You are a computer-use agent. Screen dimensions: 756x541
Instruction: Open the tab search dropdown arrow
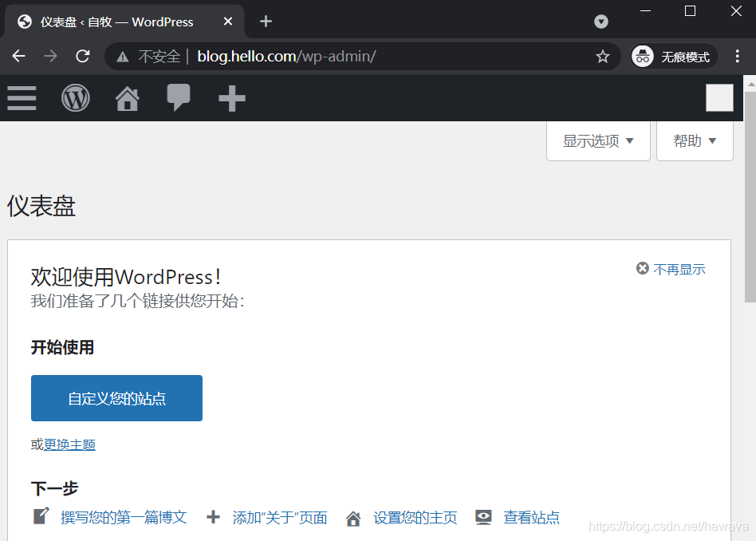(601, 22)
